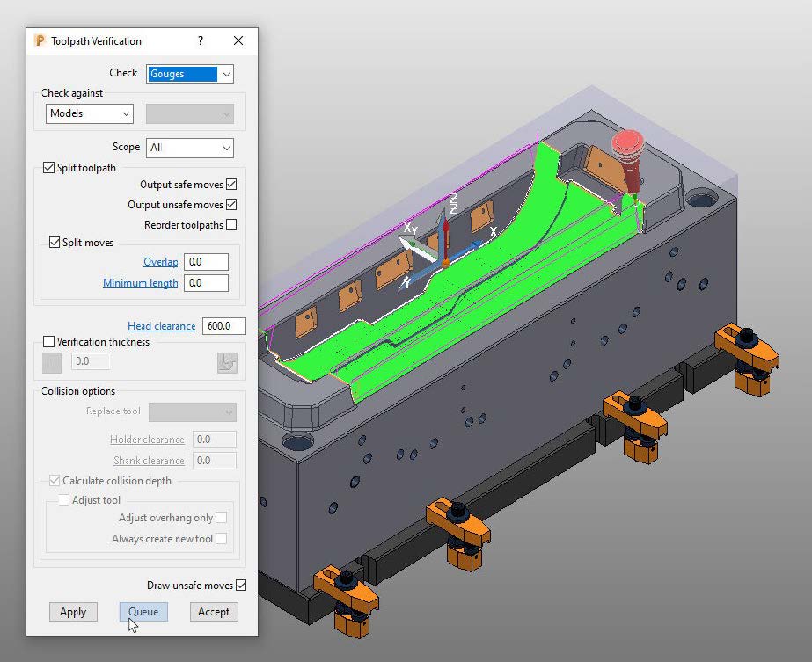Viewport: 812px width, 662px height.
Task: Click the Overlap link
Action: (160, 262)
